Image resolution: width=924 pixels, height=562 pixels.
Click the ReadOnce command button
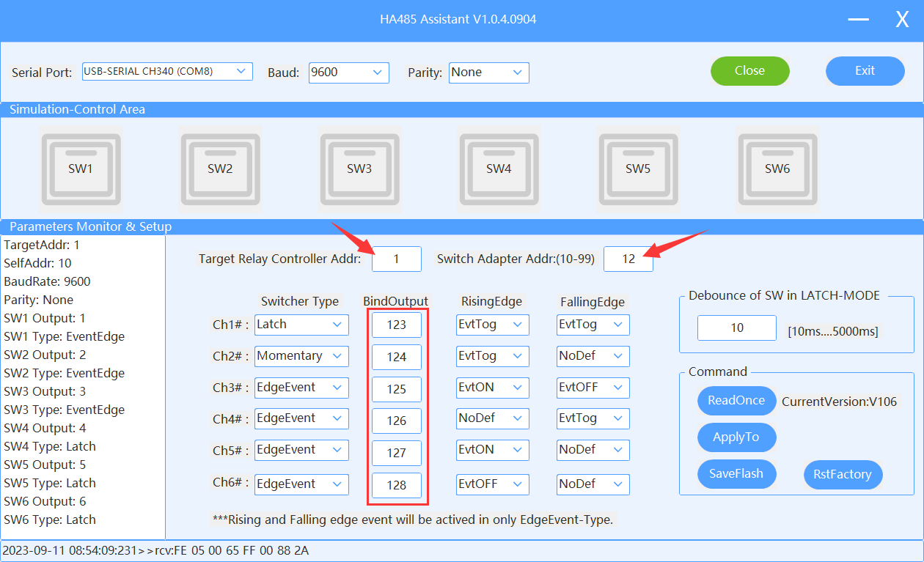click(736, 401)
